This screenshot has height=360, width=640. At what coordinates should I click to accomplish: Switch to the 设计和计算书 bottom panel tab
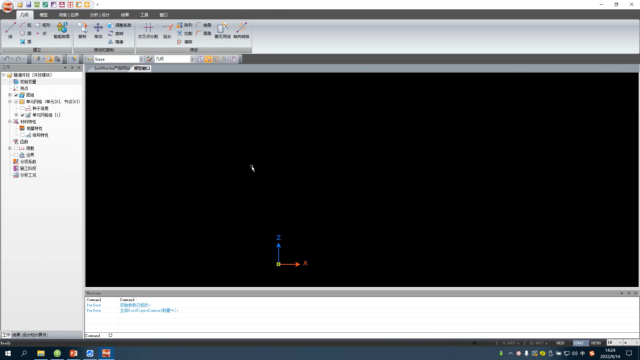(34, 335)
